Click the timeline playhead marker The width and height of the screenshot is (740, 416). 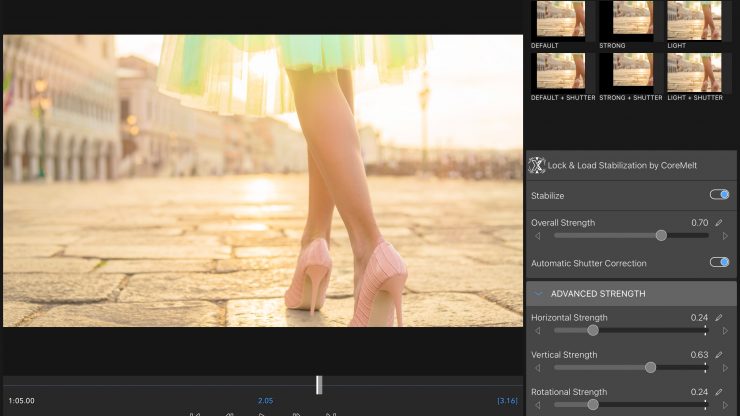[319, 385]
